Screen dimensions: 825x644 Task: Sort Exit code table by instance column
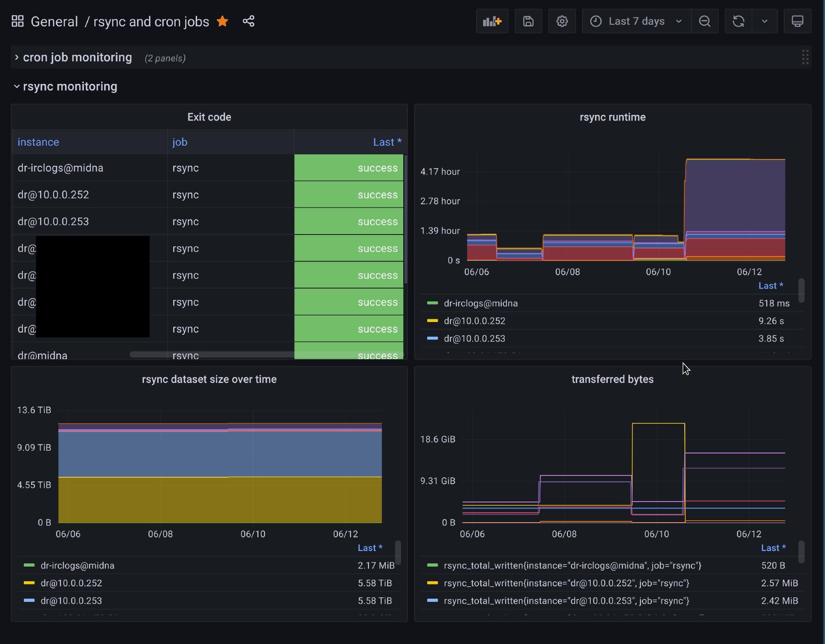point(38,142)
